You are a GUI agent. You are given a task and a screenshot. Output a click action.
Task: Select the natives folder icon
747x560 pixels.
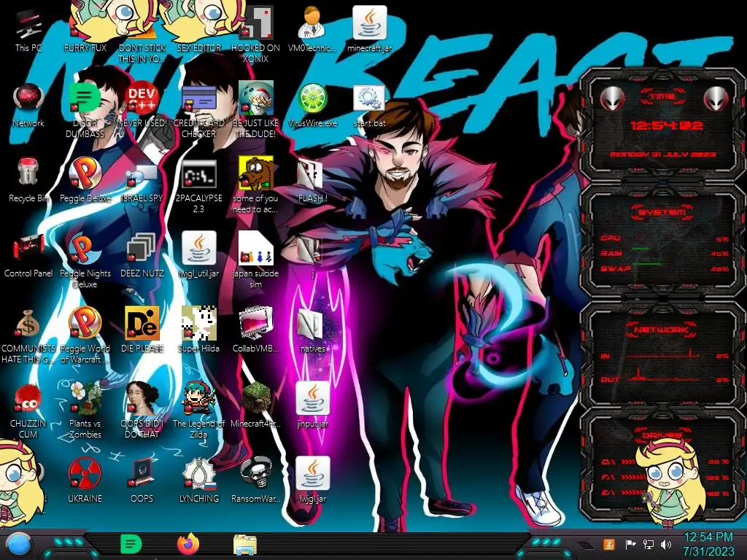(x=312, y=330)
